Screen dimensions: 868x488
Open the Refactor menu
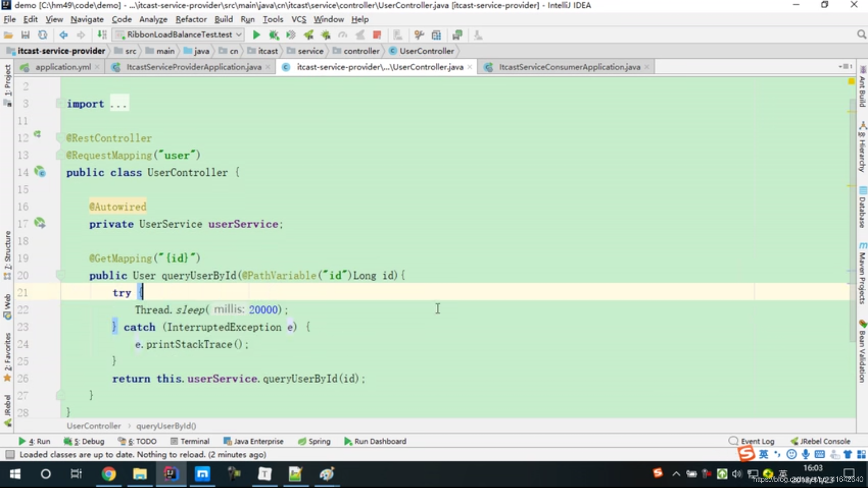click(x=191, y=19)
